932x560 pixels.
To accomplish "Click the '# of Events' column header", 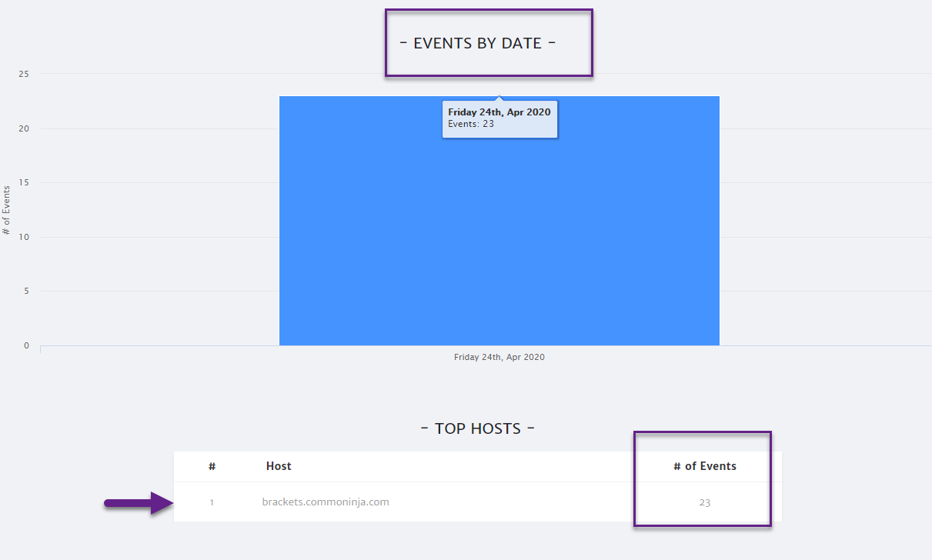I will (x=705, y=466).
